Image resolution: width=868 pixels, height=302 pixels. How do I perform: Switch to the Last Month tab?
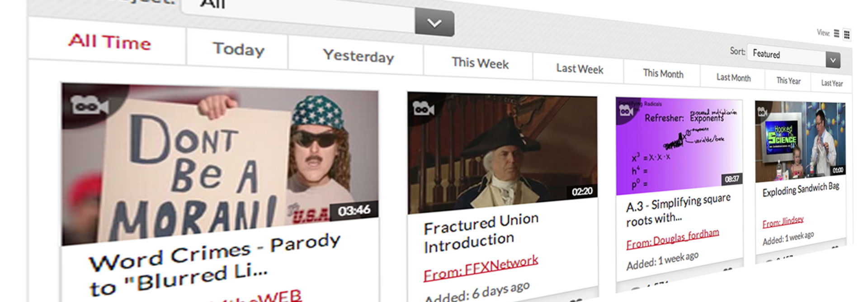pos(733,77)
